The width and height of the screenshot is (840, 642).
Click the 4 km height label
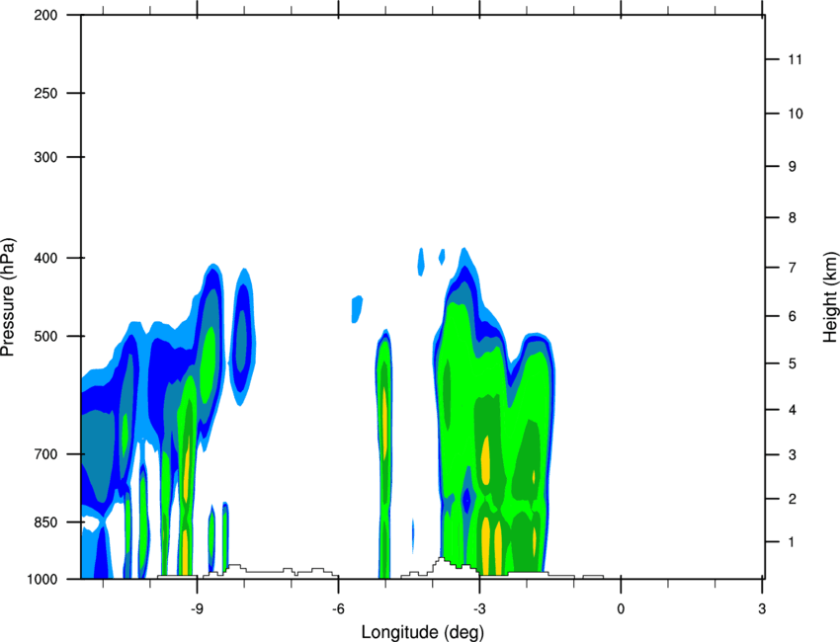click(793, 410)
